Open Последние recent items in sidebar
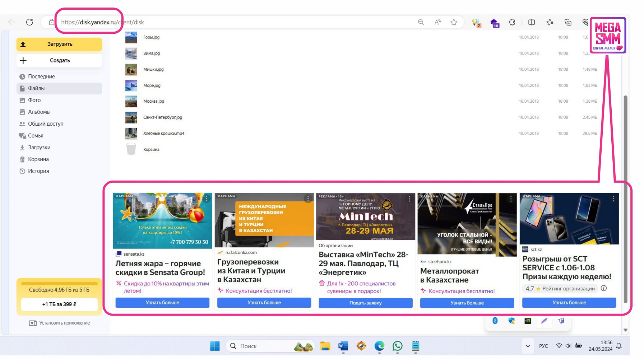The height and width of the screenshot is (359, 644). (x=41, y=76)
